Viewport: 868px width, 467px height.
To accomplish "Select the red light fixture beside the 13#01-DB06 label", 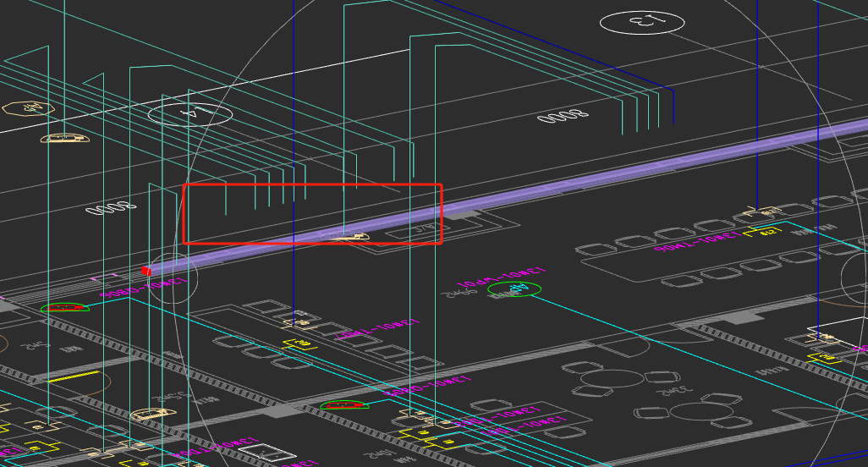I will pyautogui.click(x=65, y=308).
